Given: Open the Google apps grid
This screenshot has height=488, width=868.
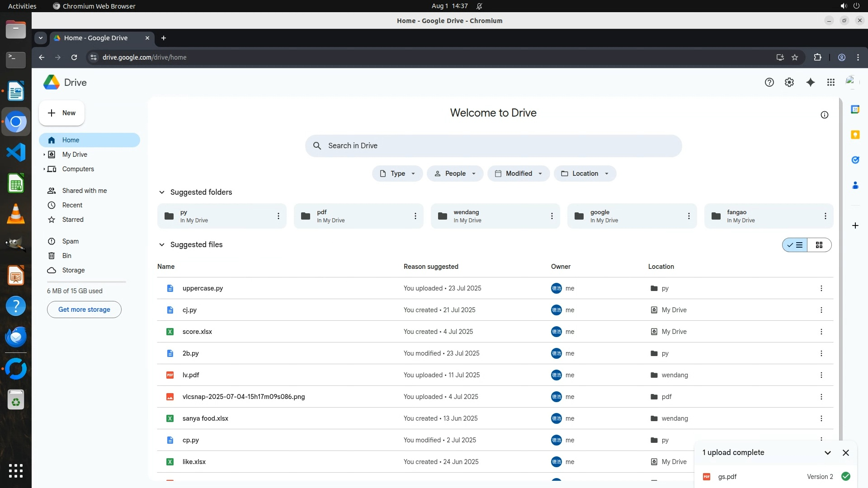Looking at the screenshot, I should 830,82.
